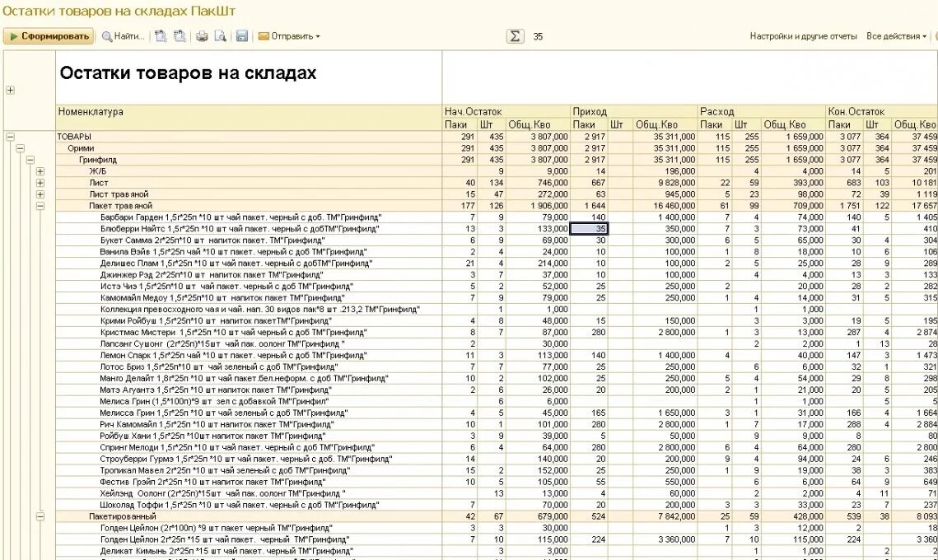Select the Блюберри Найтс row name
The image size is (938, 560).
[240, 229]
